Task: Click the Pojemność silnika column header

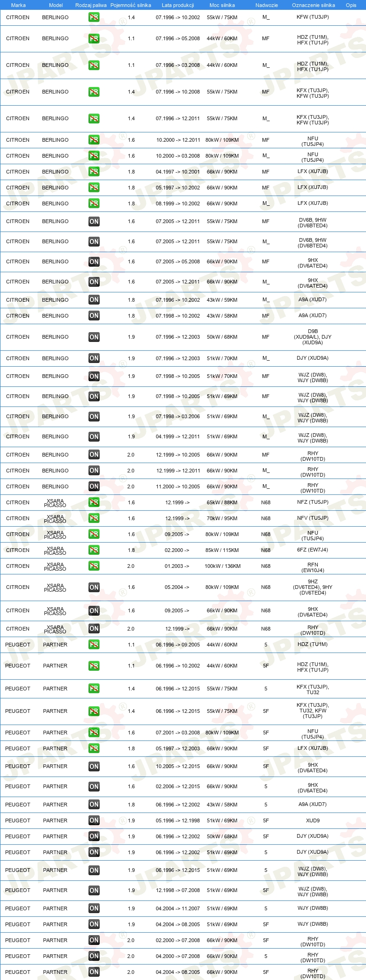Action: [131, 5]
